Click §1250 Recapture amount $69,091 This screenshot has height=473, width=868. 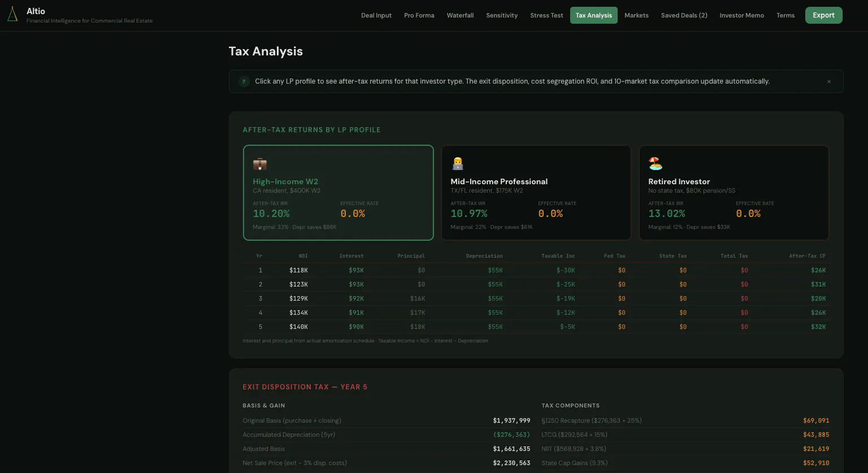pos(816,420)
